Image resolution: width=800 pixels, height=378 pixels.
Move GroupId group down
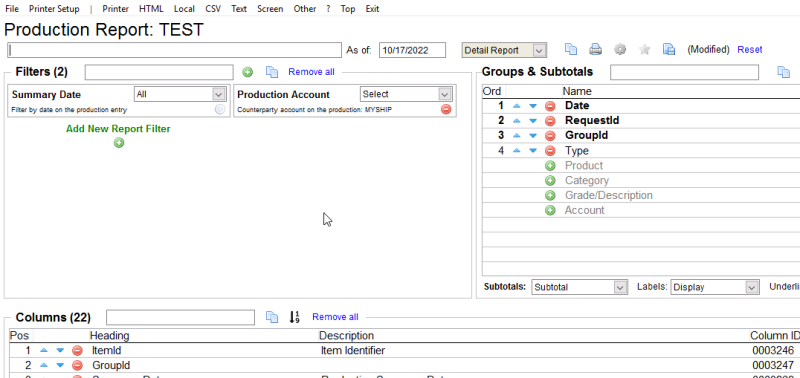533,136
